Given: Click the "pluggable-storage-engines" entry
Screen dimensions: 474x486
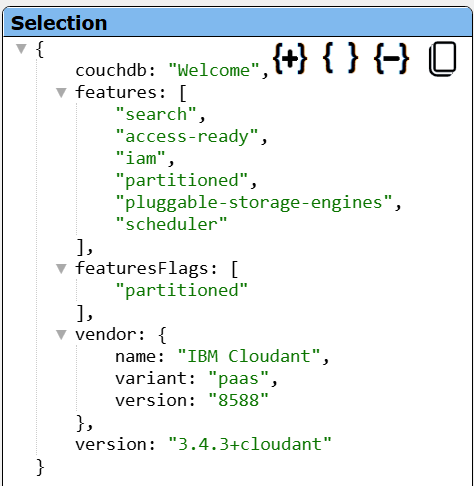Looking at the screenshot, I should coord(254,203).
